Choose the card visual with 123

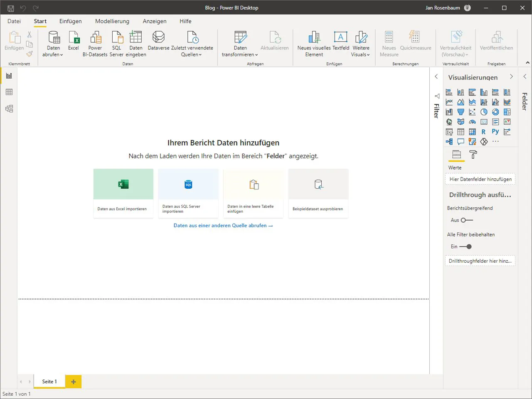tap(484, 122)
